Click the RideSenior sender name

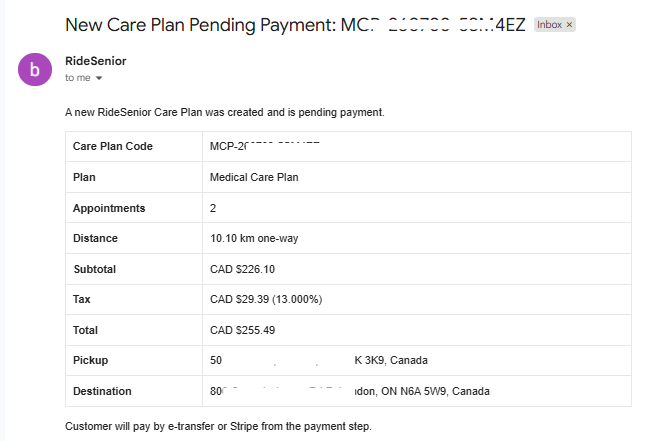[96, 61]
